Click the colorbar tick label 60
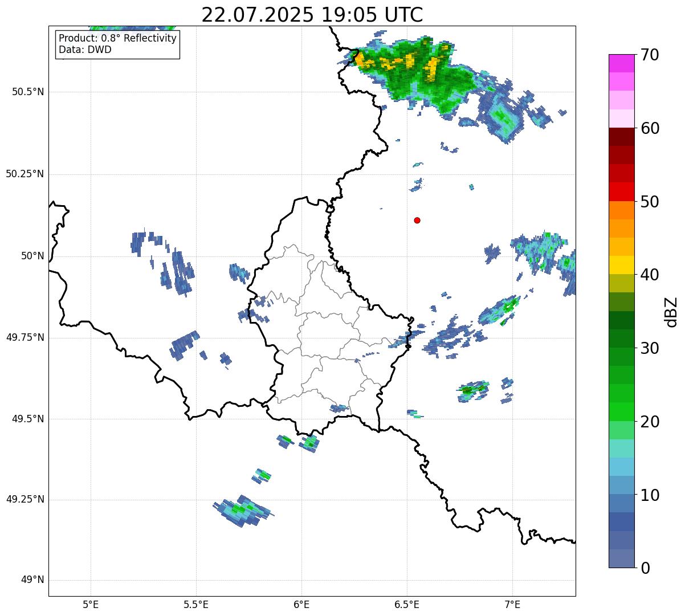Image resolution: width=685 pixels, height=616 pixels. point(650,128)
